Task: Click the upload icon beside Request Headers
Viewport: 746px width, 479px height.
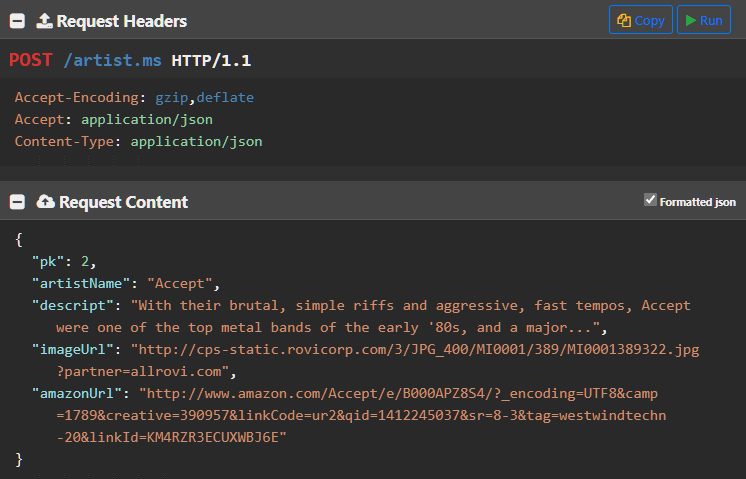Action: point(44,20)
